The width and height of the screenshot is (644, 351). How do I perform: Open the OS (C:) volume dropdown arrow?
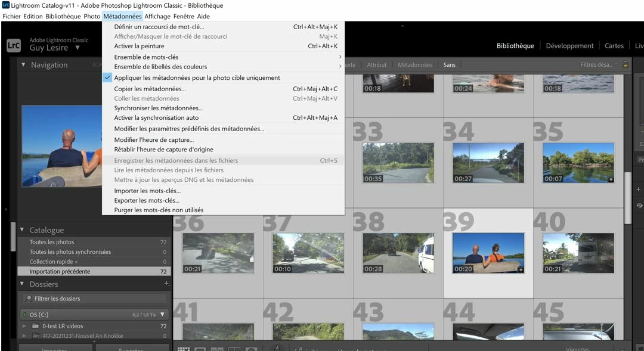(163, 315)
